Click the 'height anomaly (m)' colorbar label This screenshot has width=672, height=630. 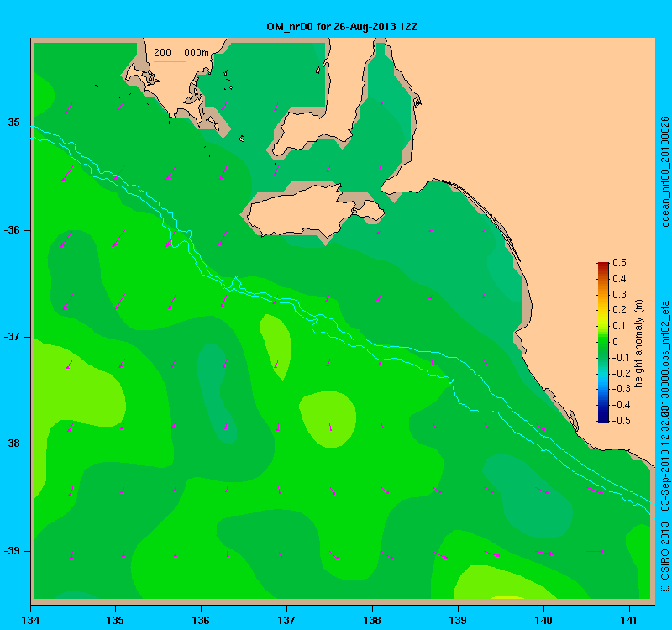[639, 344]
